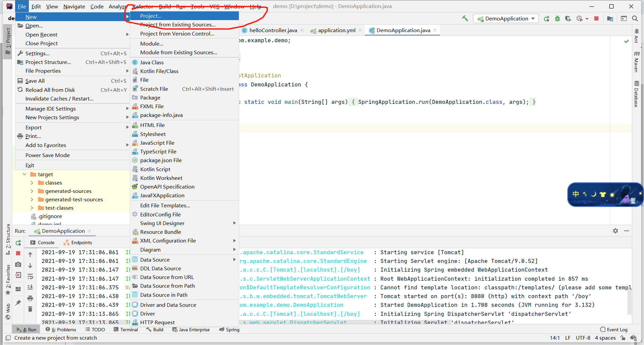Screen dimensions: 644x345
Task: Open the Event Log
Action: (614, 330)
